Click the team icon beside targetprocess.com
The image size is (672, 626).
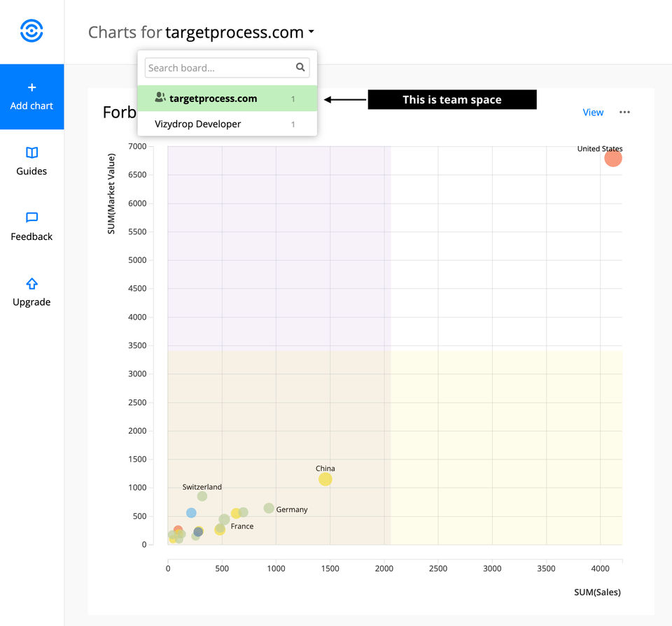pos(160,98)
